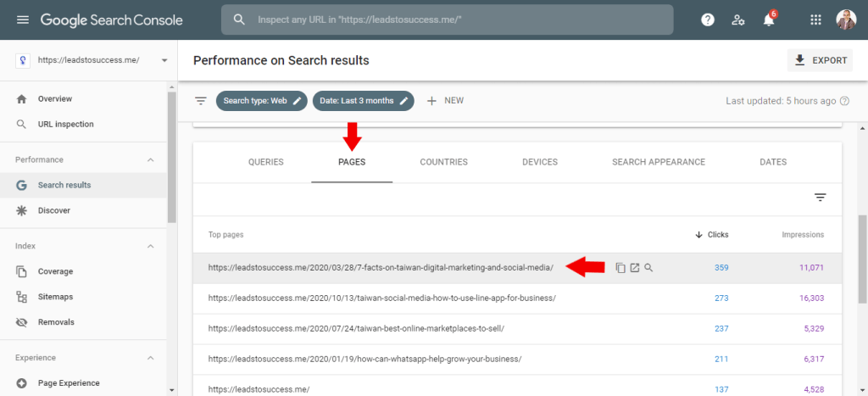Image resolution: width=868 pixels, height=396 pixels.
Task: Click the Removals crossed-eye icon
Action: point(21,322)
